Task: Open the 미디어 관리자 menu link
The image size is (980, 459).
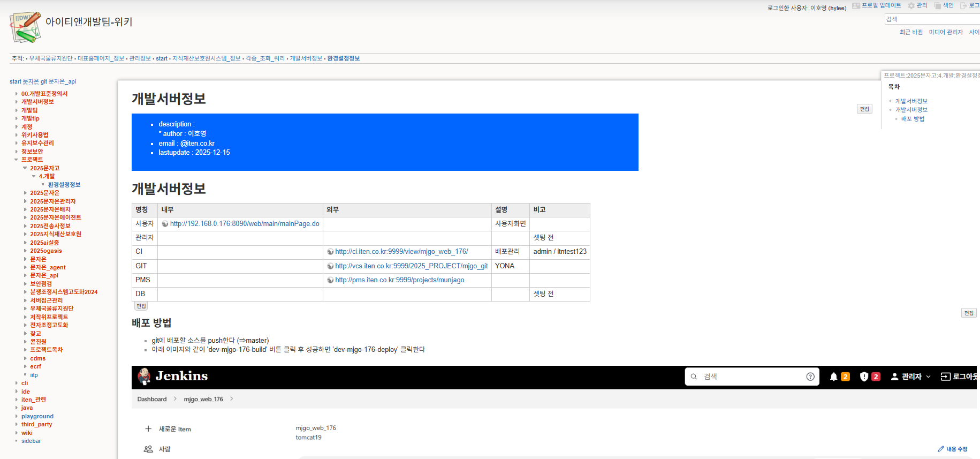Action: coord(945,32)
